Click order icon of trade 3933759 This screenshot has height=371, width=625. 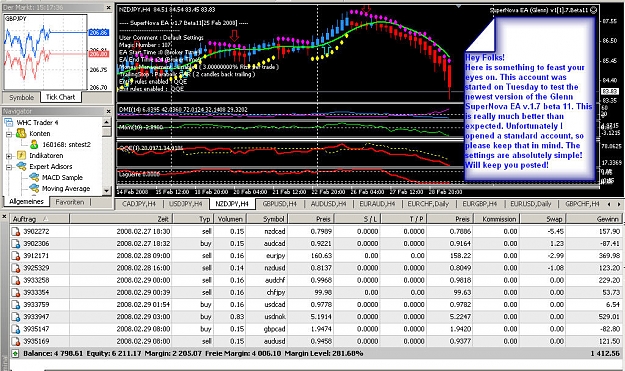[x=16, y=305]
